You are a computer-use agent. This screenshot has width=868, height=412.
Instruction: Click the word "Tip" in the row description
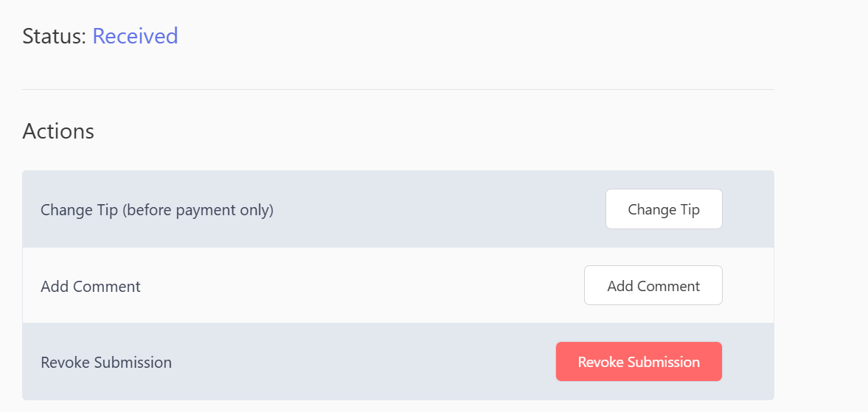[x=108, y=211]
